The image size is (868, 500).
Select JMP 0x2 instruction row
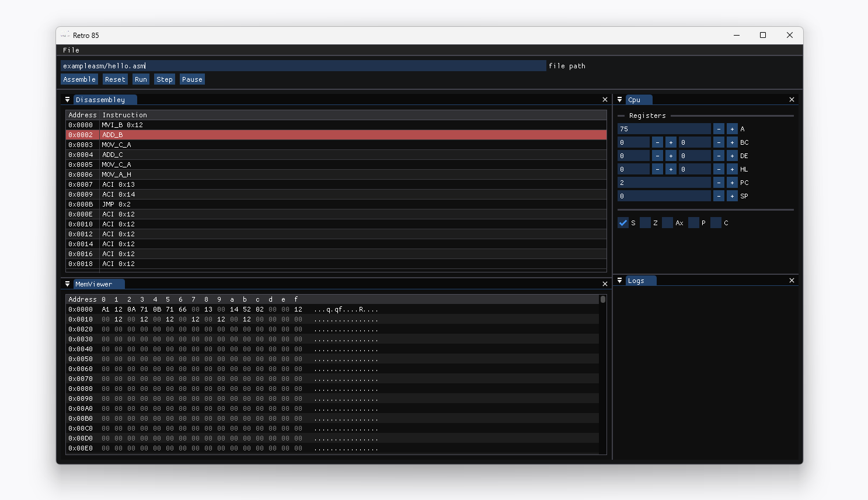(336, 204)
